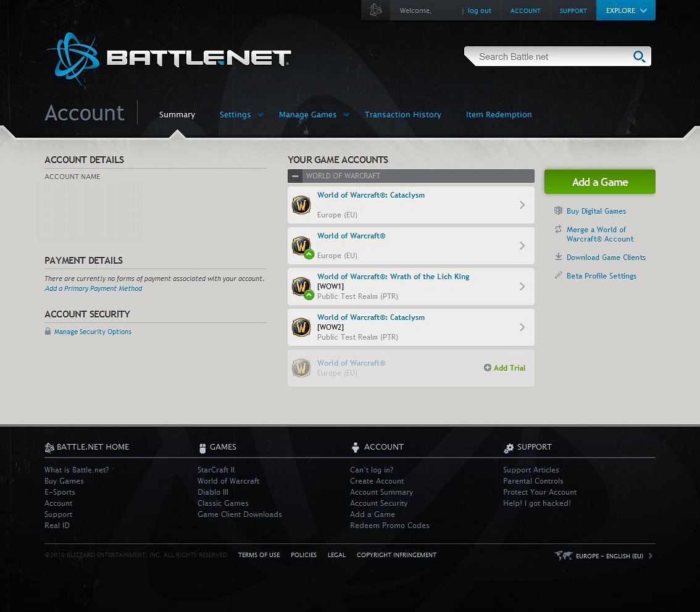Go to Item Redemption tab
The height and width of the screenshot is (612, 700).
[499, 115]
